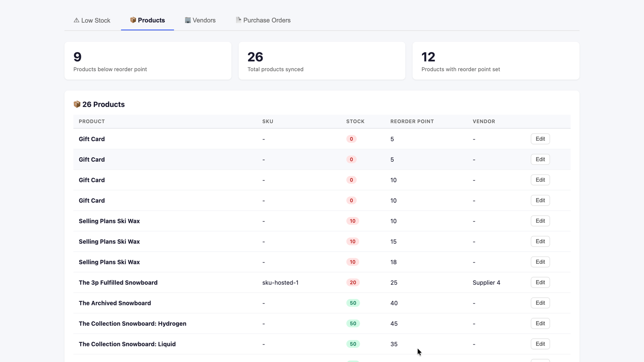Click the Reorder Point column header
The width and height of the screenshot is (644, 362).
coord(412,121)
